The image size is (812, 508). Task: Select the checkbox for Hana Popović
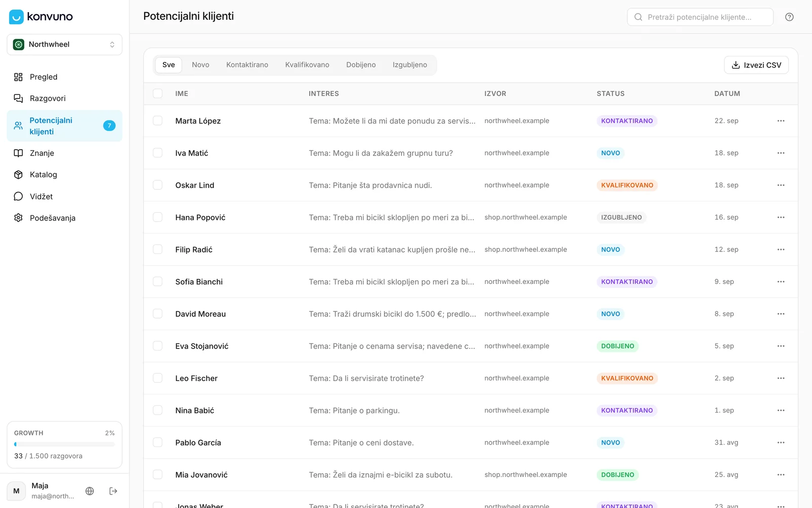158,217
